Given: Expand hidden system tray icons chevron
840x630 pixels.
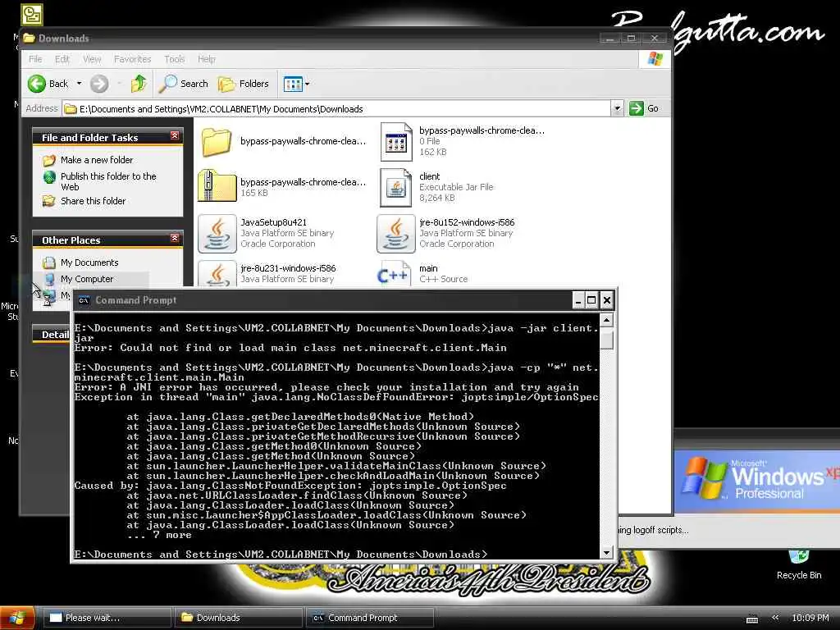Looking at the screenshot, I should tap(775, 618).
